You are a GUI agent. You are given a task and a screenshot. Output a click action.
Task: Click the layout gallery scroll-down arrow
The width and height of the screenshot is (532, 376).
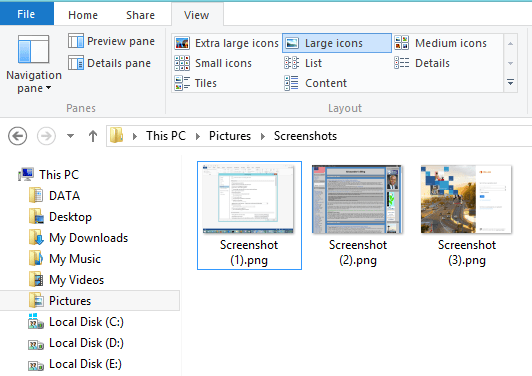point(510,63)
